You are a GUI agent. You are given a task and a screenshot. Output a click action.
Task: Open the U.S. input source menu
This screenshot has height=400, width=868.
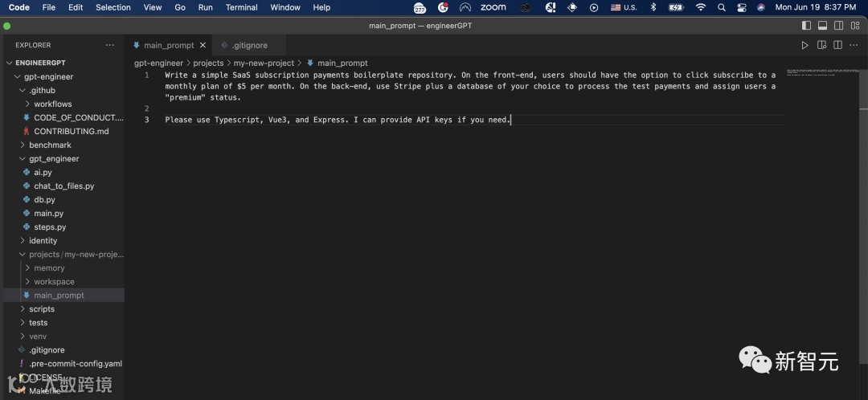point(624,7)
